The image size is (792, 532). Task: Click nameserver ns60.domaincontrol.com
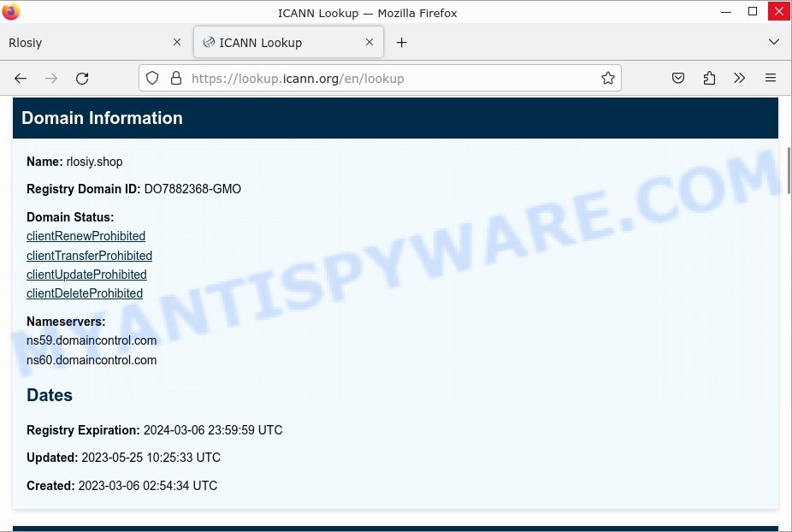point(92,360)
